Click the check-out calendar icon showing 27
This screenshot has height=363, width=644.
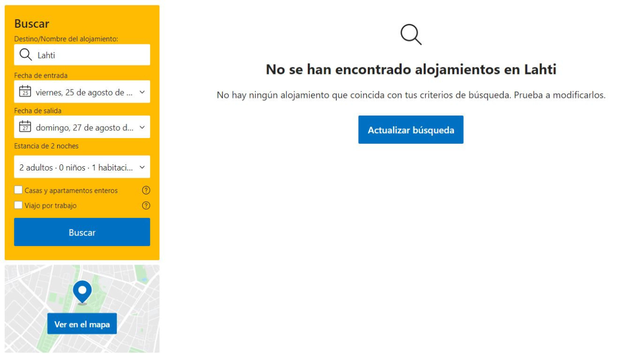pos(25,127)
